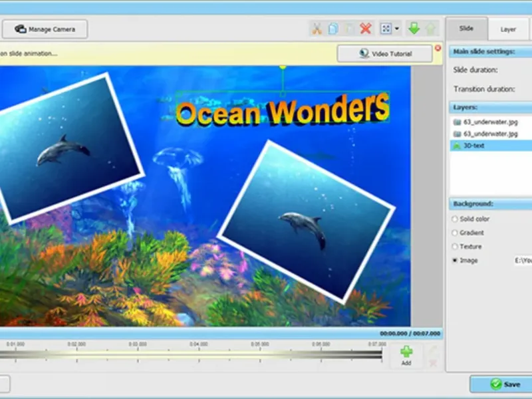The image size is (532, 399).
Task: Click timeline at the 0:04.000 mark
Action: coord(199,344)
